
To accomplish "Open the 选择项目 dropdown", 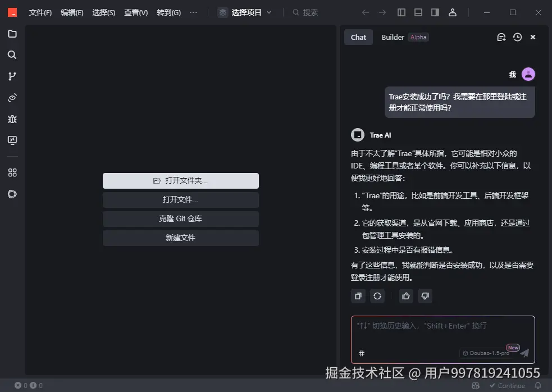I will pyautogui.click(x=245, y=12).
